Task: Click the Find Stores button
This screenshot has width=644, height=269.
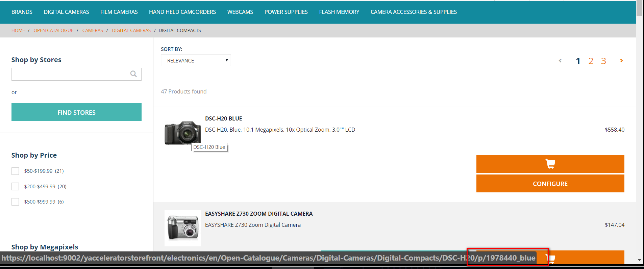Action: point(76,112)
